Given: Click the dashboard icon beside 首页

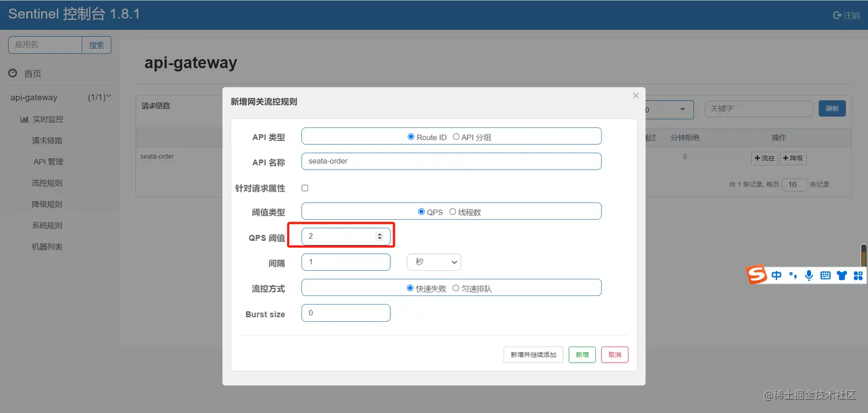Looking at the screenshot, I should point(13,73).
